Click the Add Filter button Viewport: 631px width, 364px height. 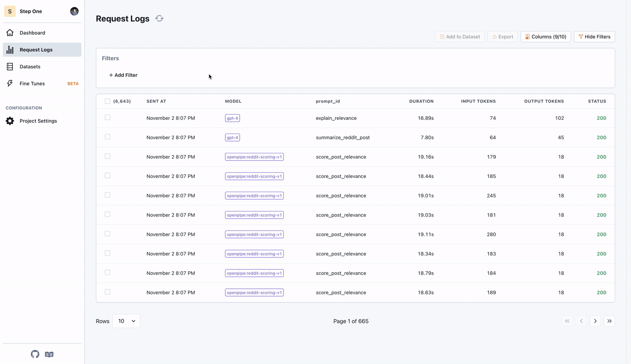123,75
